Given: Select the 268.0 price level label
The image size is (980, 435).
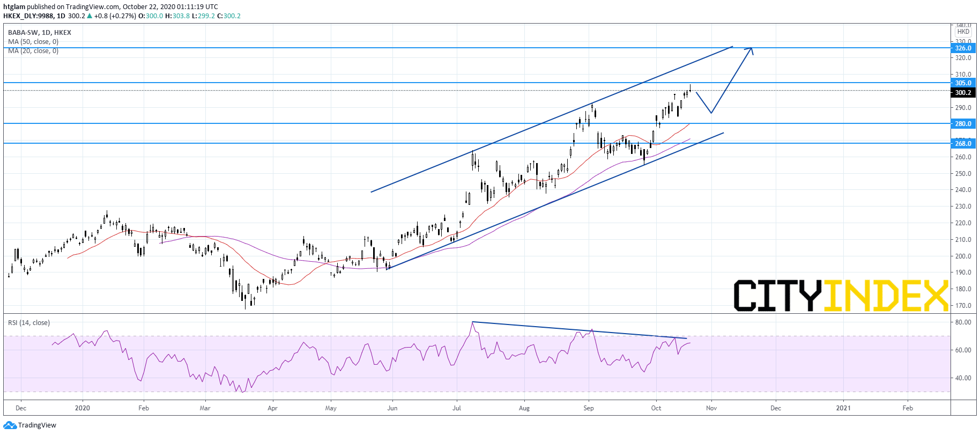Looking at the screenshot, I should coord(963,144).
